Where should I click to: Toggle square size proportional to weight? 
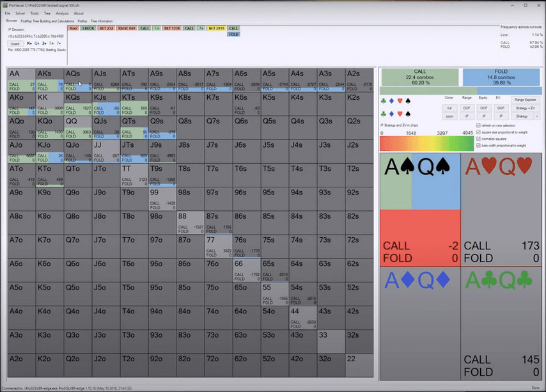[x=478, y=132]
